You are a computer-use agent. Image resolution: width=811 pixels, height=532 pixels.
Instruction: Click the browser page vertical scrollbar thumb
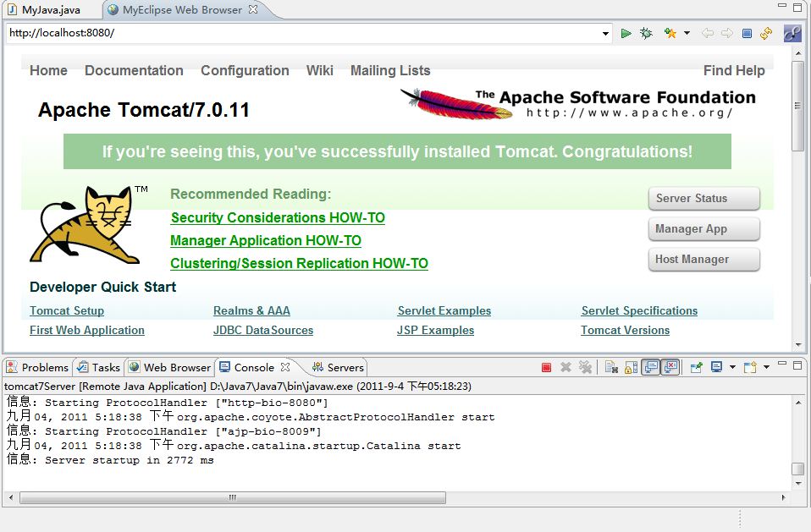797,106
